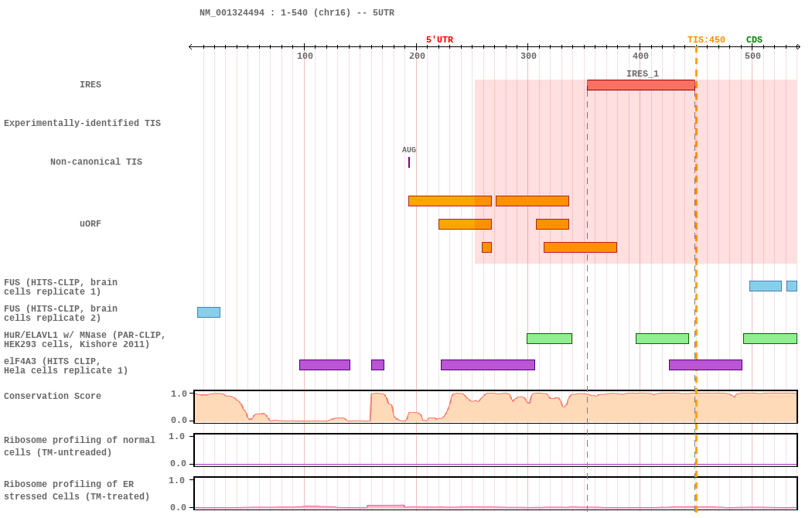
Task: Click the 300 axis tick label
Action: click(528, 56)
